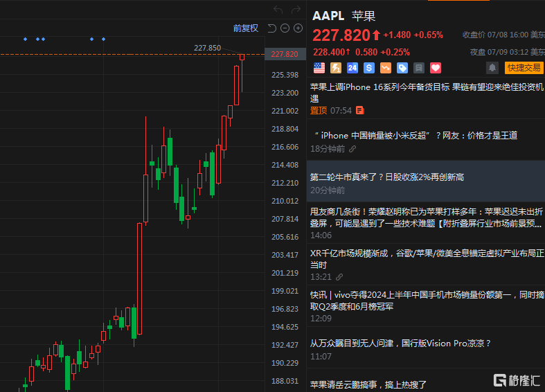Click the undo arrow above the chart

pyautogui.click(x=278, y=10)
